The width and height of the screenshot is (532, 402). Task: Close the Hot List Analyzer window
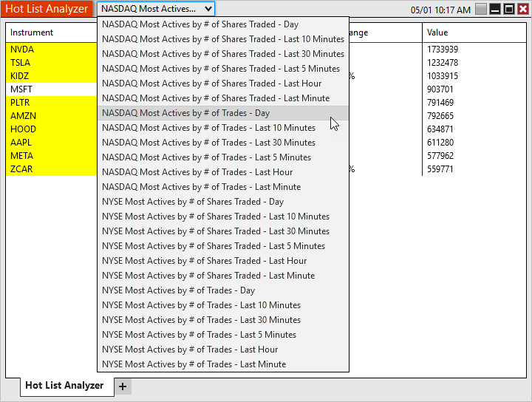tap(522, 10)
